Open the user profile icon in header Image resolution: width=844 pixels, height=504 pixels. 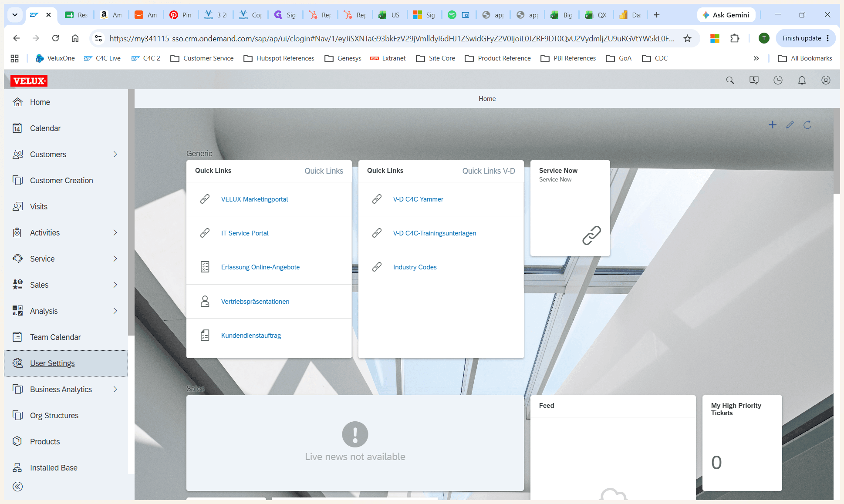[x=826, y=81]
